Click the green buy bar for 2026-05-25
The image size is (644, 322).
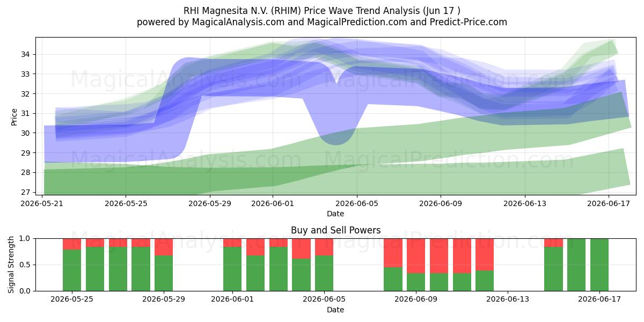coord(72,270)
